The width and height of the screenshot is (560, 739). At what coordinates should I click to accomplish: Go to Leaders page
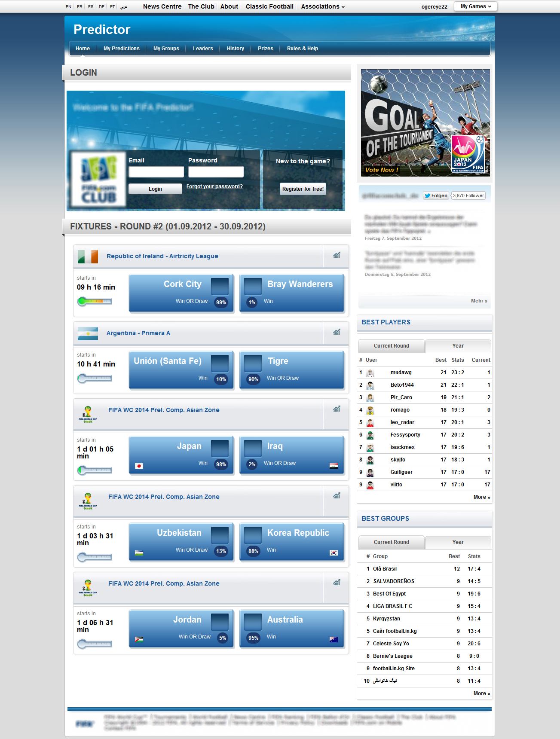(203, 49)
